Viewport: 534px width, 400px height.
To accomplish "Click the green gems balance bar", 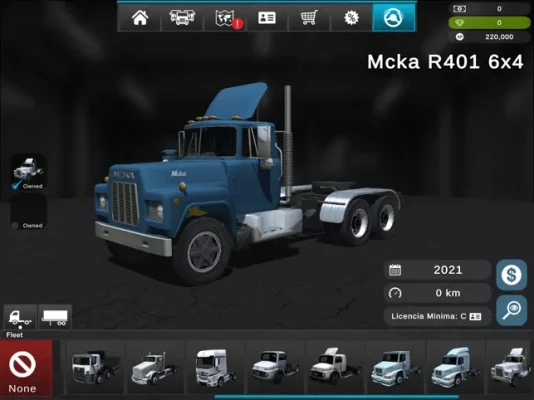I will [489, 23].
